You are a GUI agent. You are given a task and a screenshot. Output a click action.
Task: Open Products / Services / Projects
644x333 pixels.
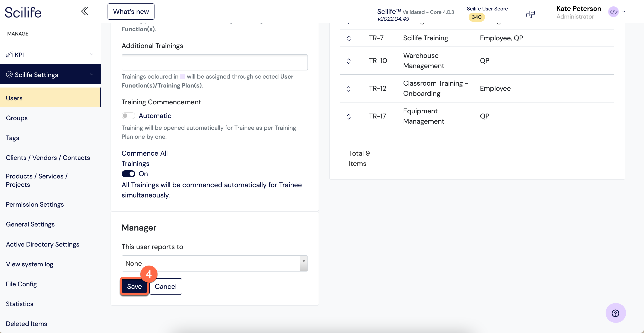pos(37,180)
